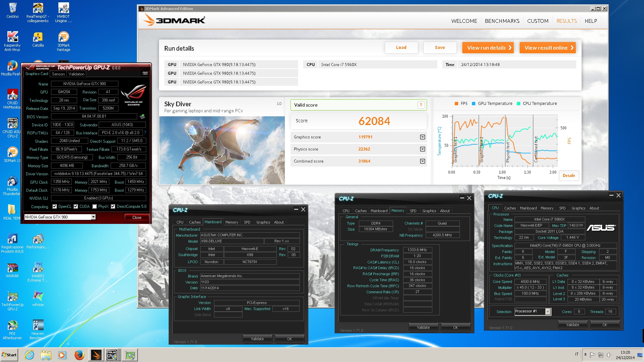644x362 pixels.
Task: Open Heaven Benchmark desktop shortcut
Action: (38, 329)
